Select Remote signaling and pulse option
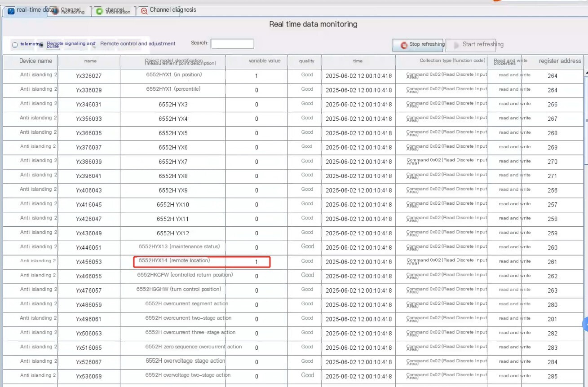Viewport: 588px width, 387px height. point(71,44)
